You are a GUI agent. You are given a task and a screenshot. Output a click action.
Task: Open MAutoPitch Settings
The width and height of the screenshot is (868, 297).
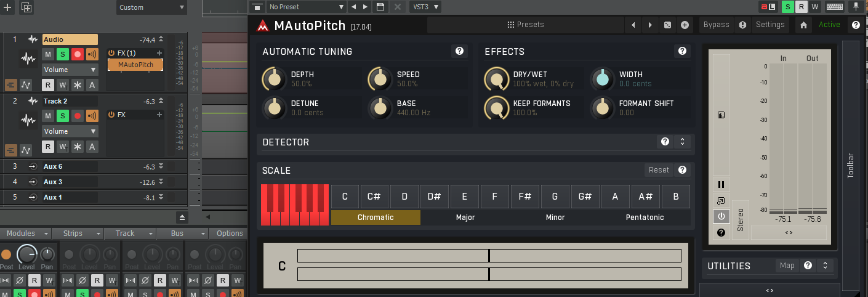[x=770, y=25]
